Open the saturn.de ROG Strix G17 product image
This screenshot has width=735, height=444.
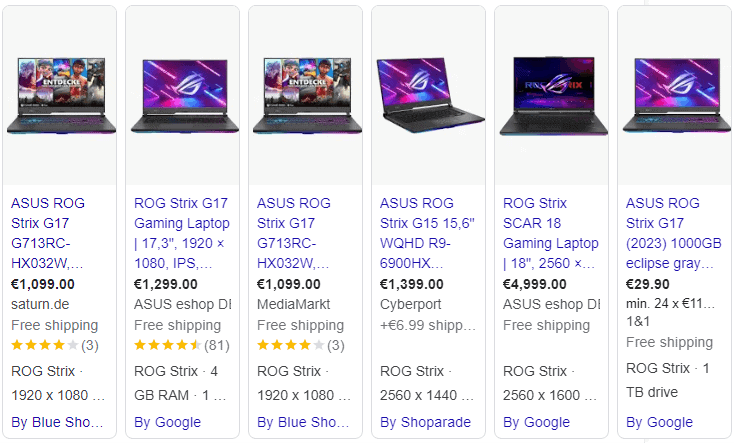pos(61,96)
